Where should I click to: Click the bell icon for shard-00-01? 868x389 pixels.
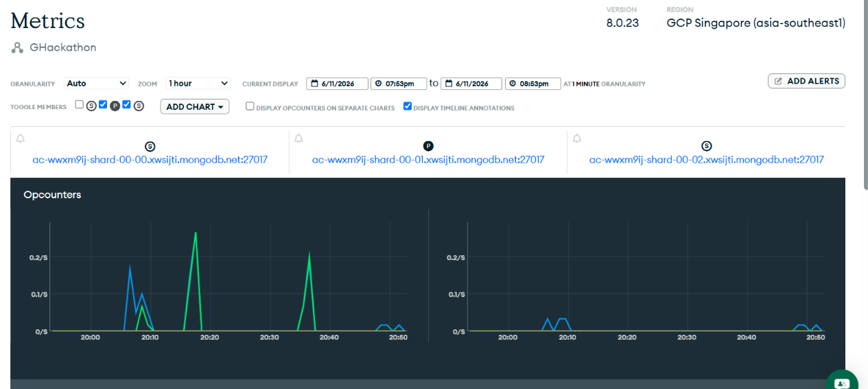click(298, 139)
